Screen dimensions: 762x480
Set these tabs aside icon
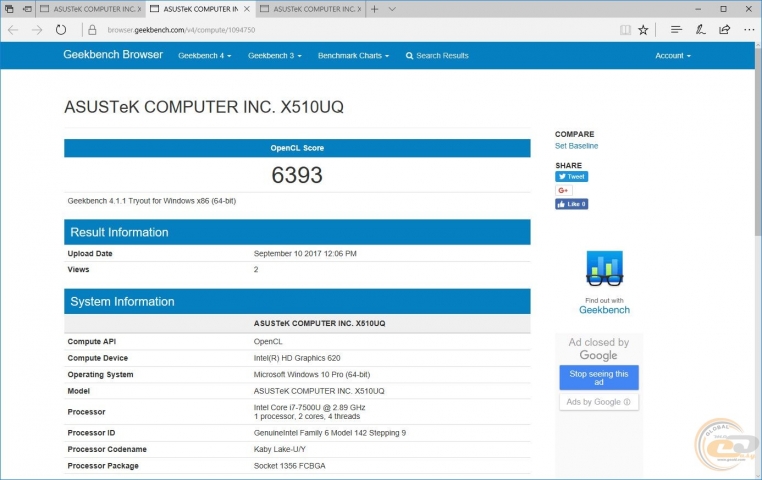(x=28, y=9)
